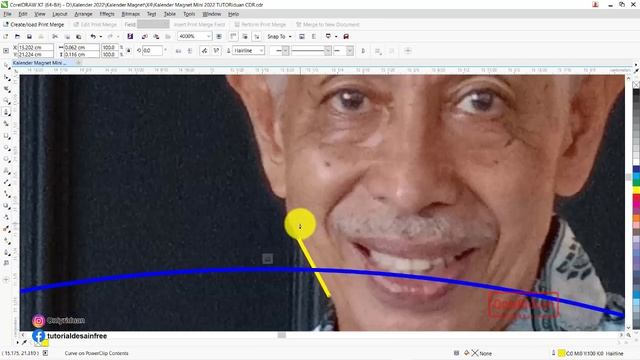Toggle Show Grid button

tap(245, 36)
